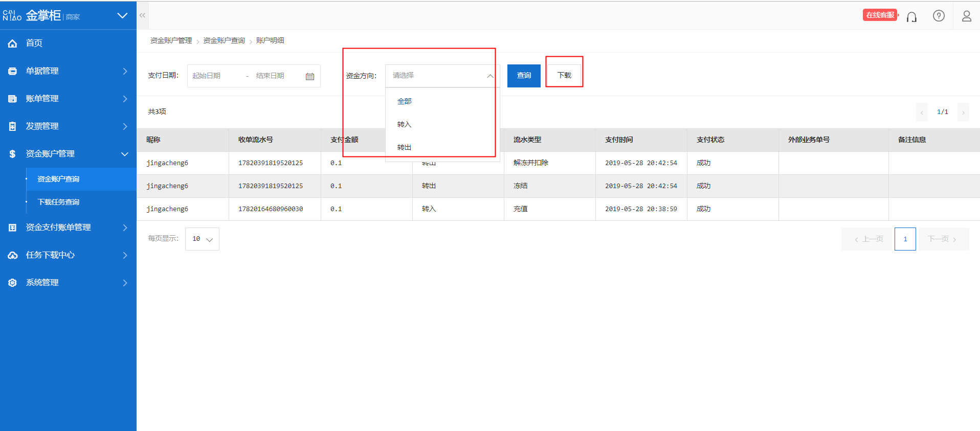Expand the 发票管理 menu chevron
The width and height of the screenshot is (980, 431).
tap(125, 126)
